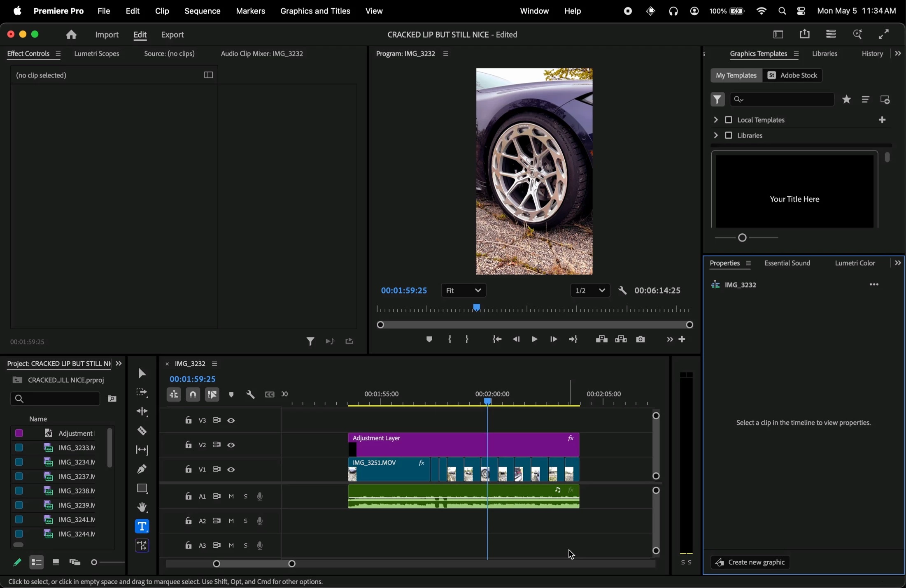The width and height of the screenshot is (906, 588).
Task: Click the Create new graphic button
Action: coord(750,562)
